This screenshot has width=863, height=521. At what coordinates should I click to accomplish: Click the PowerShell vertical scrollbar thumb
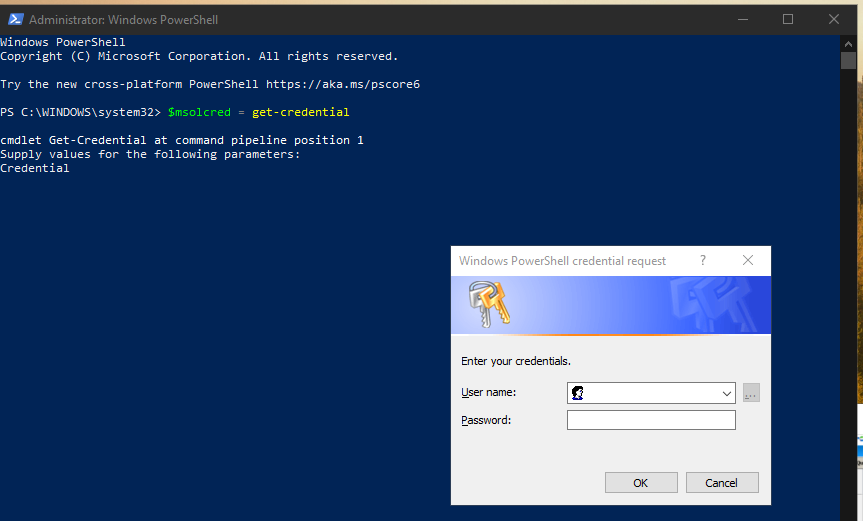[x=848, y=60]
